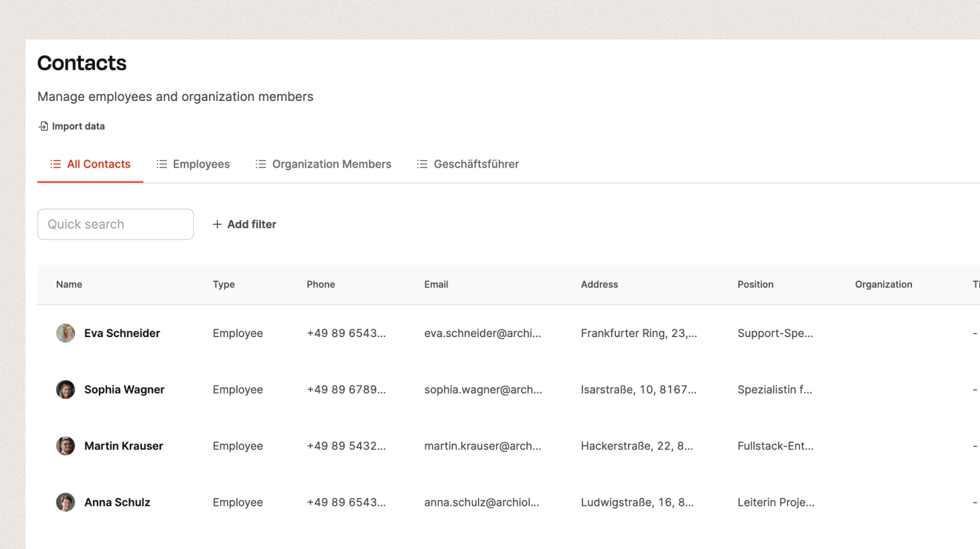Click Anna Schulz's Employee type cell

[x=238, y=503]
